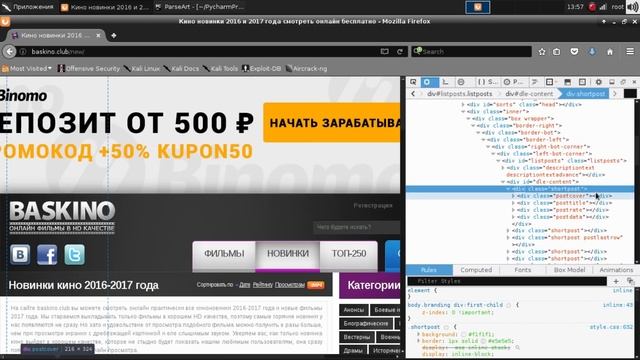Image resolution: width=640 pixels, height=360 pixels.
Task: Collapse the dle-content div node
Action: pos(503,182)
